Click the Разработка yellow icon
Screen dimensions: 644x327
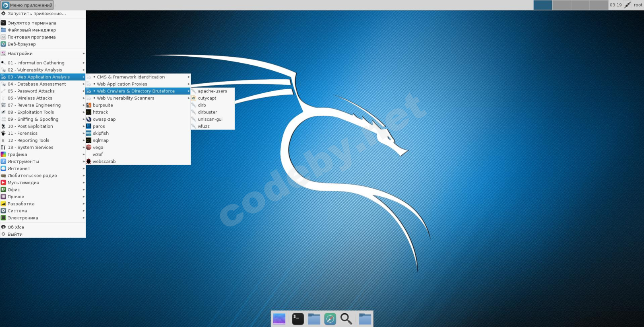[3, 204]
